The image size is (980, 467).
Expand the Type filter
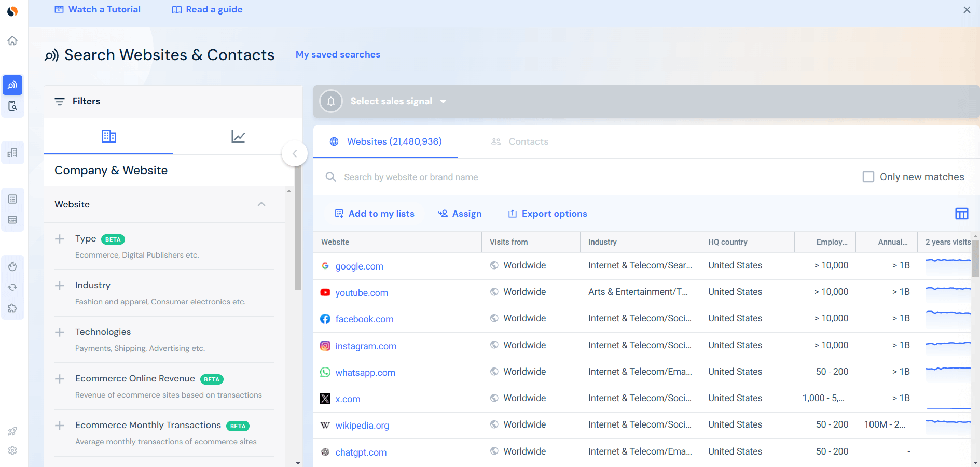(x=60, y=239)
